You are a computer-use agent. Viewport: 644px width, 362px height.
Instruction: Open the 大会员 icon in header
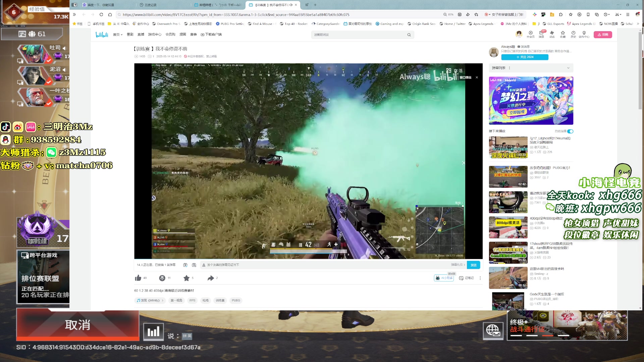531,34
